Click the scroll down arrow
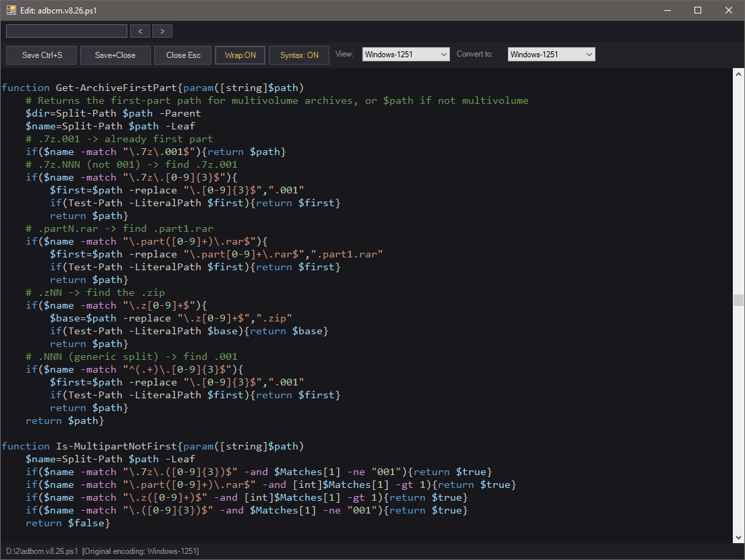Image resolution: width=745 pixels, height=560 pixels. [738, 538]
